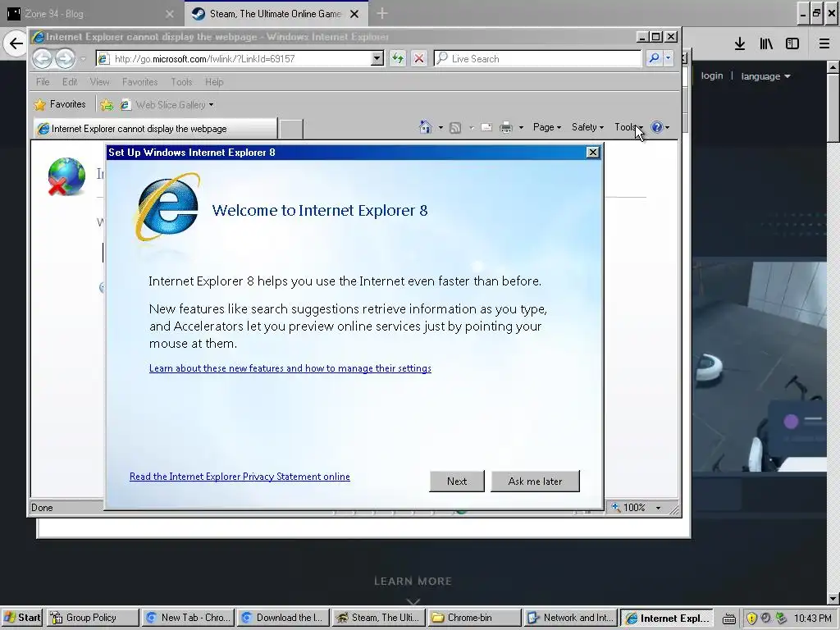
Task: Click the Steam login link
Action: [712, 76]
